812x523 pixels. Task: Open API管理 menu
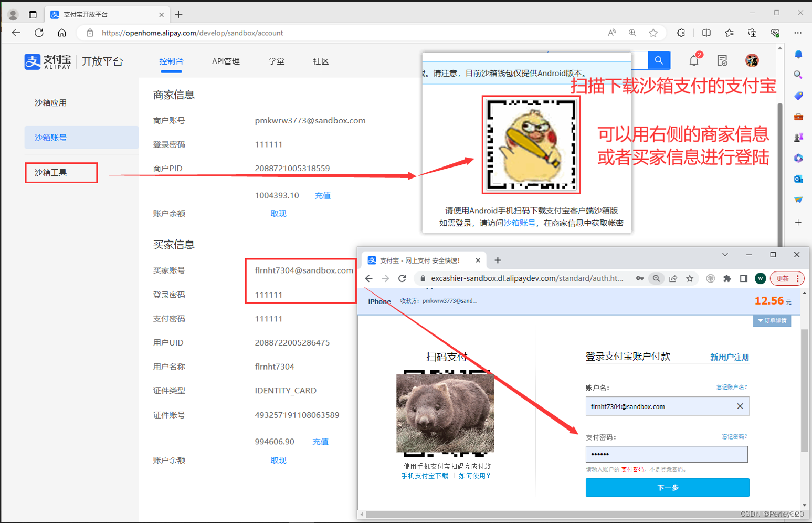(x=226, y=61)
